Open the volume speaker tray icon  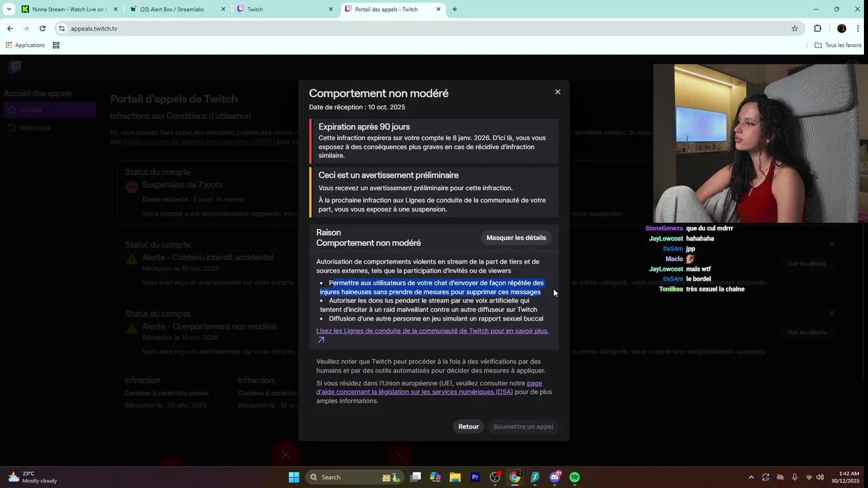tap(820, 477)
